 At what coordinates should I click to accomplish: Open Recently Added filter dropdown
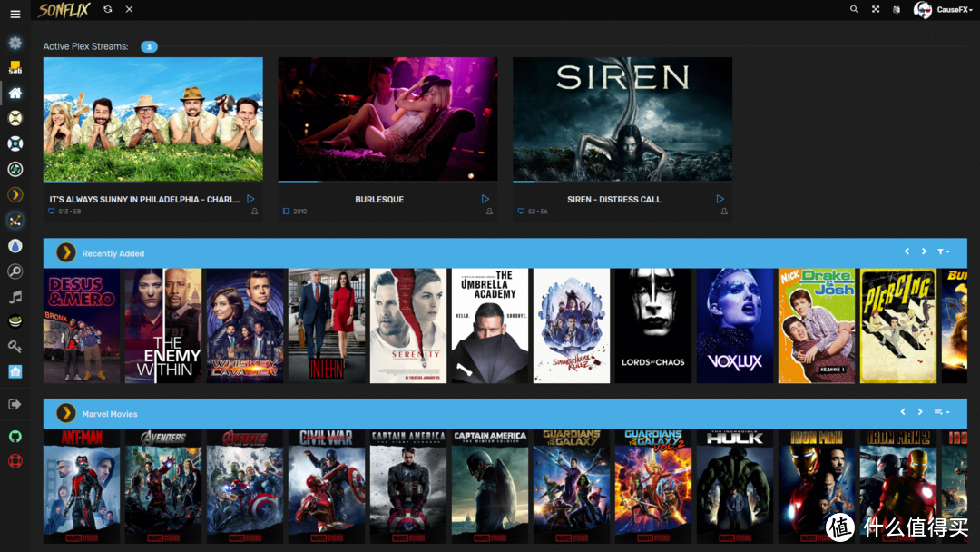point(944,251)
